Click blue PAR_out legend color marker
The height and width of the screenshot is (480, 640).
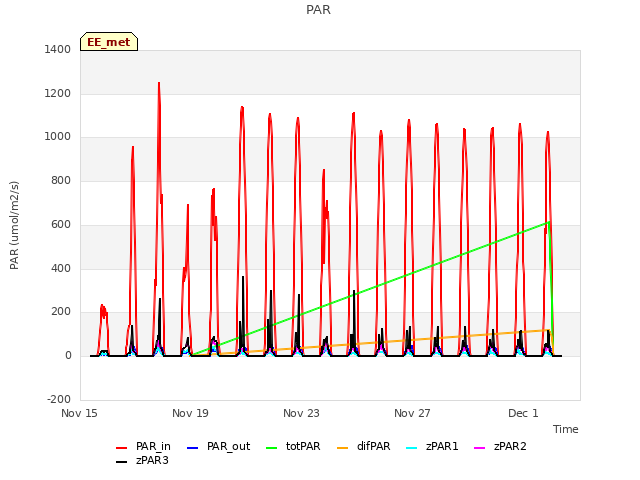[192, 448]
